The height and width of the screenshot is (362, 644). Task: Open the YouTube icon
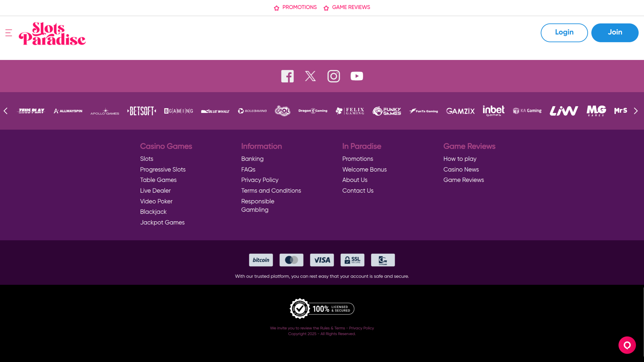coord(357,76)
